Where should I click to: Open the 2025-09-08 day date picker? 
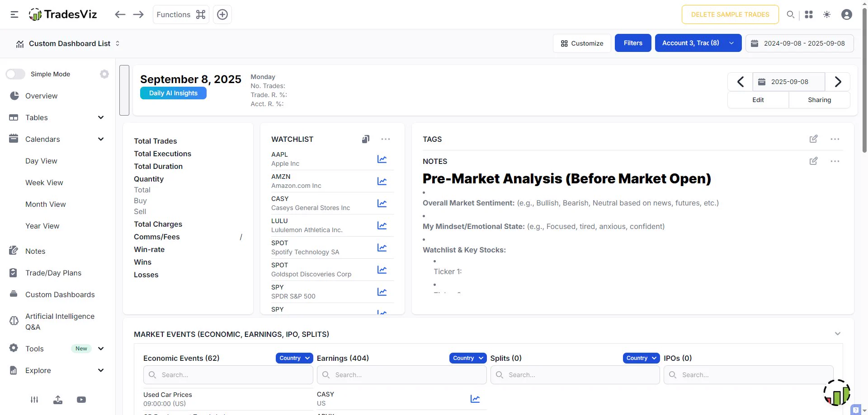click(789, 82)
